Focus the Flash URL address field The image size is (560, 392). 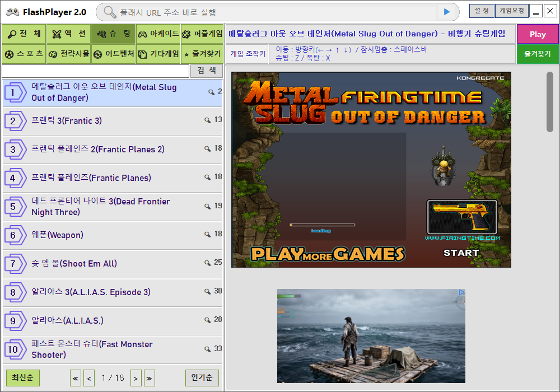(x=277, y=12)
